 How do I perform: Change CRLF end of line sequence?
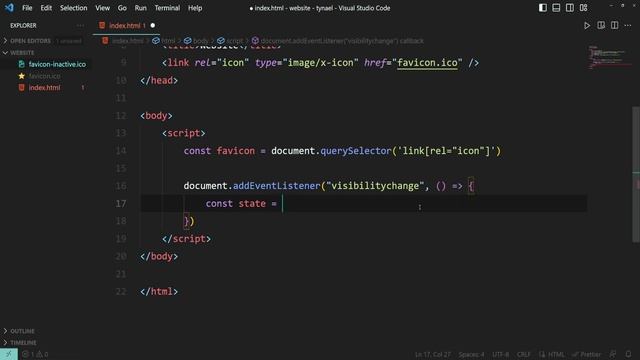click(x=523, y=354)
